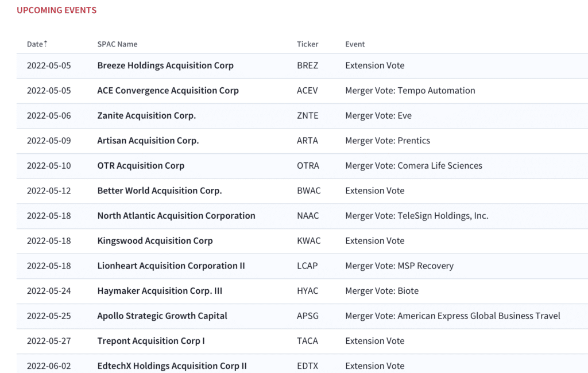Viewport: 588px width, 373px height.
Task: Open Haymaker Acquisition Corp. III link
Action: coord(160,291)
